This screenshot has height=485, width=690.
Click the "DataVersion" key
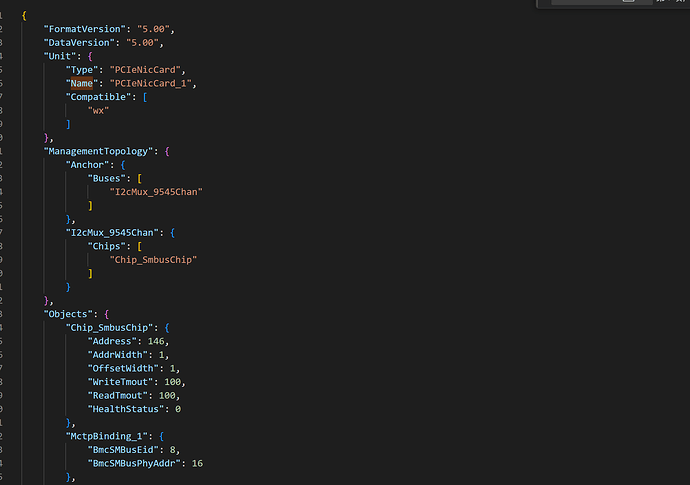pyautogui.click(x=78, y=43)
